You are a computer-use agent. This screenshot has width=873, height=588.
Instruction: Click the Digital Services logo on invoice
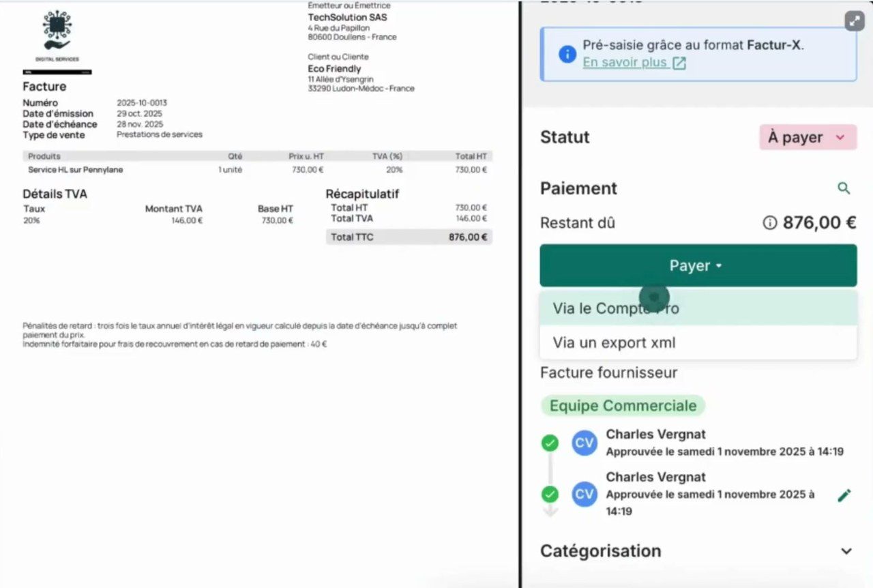[57, 38]
